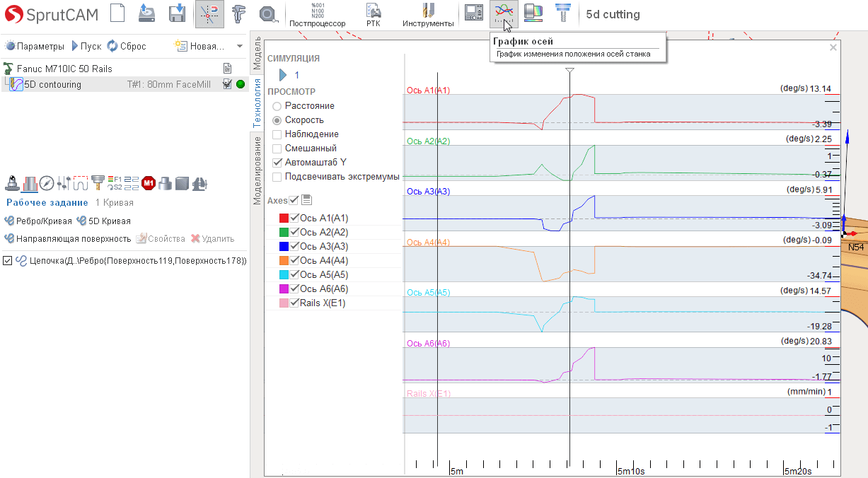The image size is (868, 478).
Task: Open the toolpath strategy tab icon
Action: pos(81,183)
